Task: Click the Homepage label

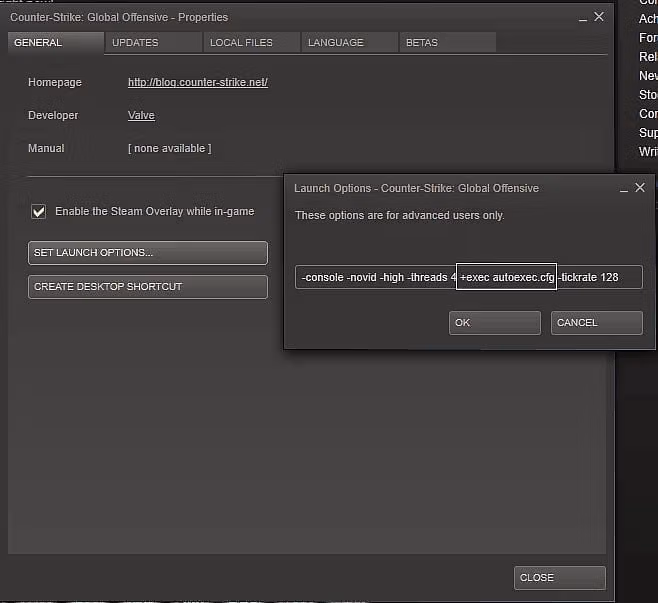Action: click(55, 82)
